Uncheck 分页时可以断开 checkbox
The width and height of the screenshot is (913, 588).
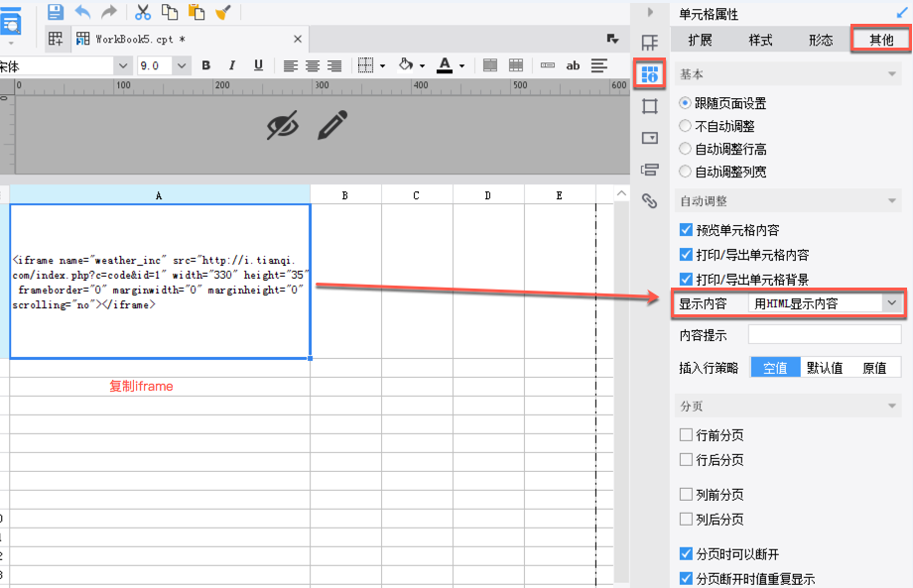click(686, 553)
